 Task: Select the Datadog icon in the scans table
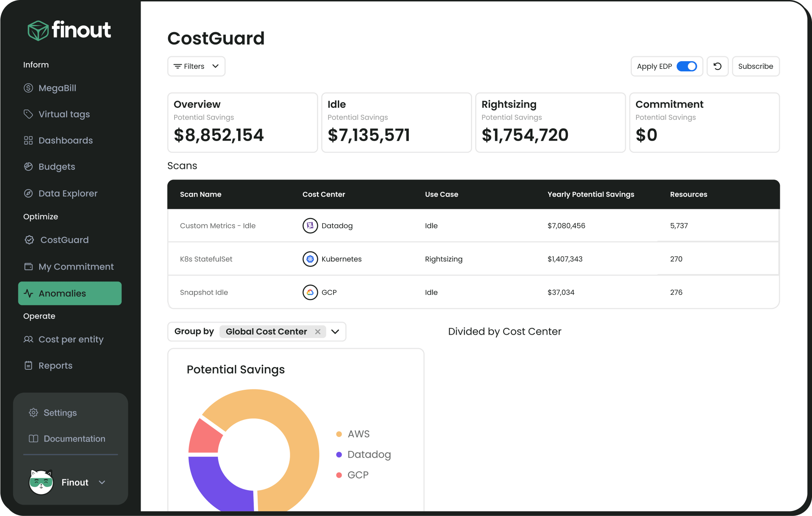(310, 226)
